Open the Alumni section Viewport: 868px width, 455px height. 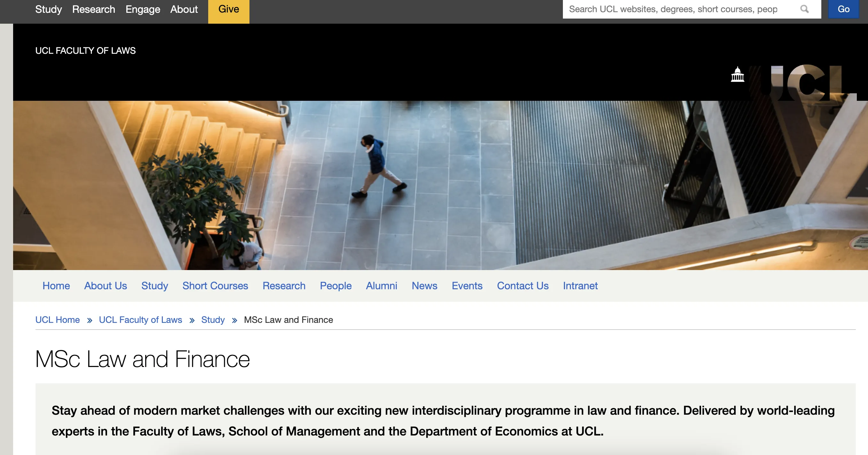pos(382,286)
